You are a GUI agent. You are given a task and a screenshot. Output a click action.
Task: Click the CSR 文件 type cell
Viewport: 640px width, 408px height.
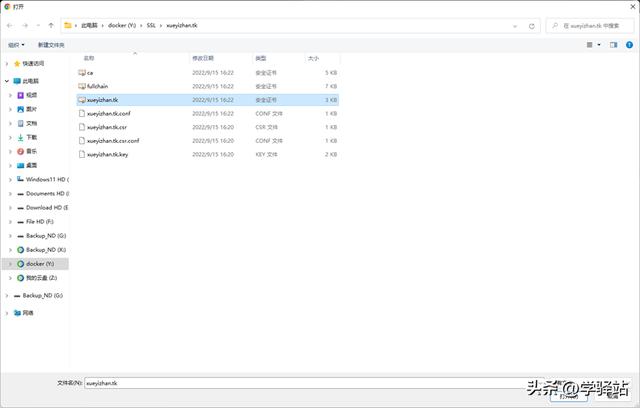[x=266, y=127]
